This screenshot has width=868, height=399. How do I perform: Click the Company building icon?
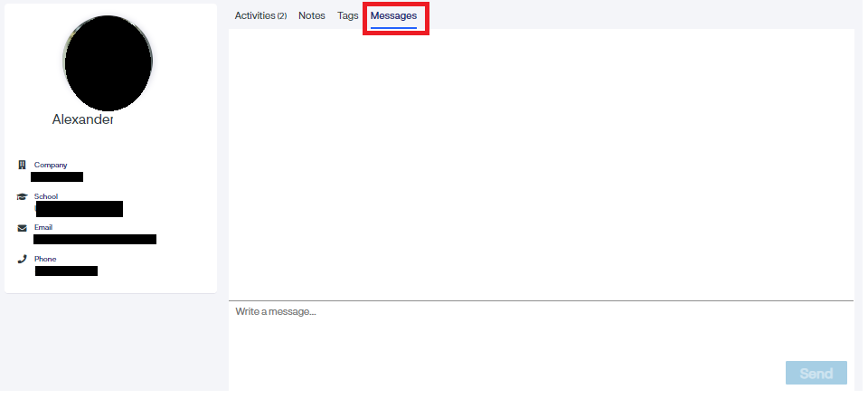[22, 166]
